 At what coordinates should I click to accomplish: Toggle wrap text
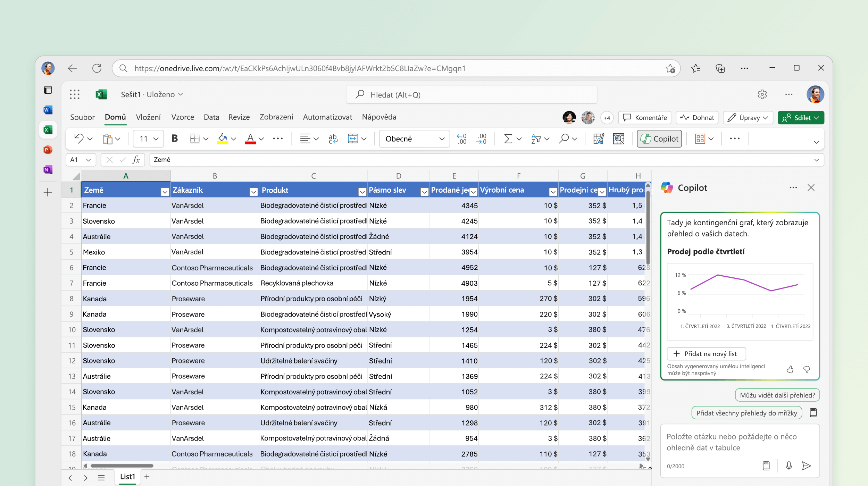[x=333, y=139]
